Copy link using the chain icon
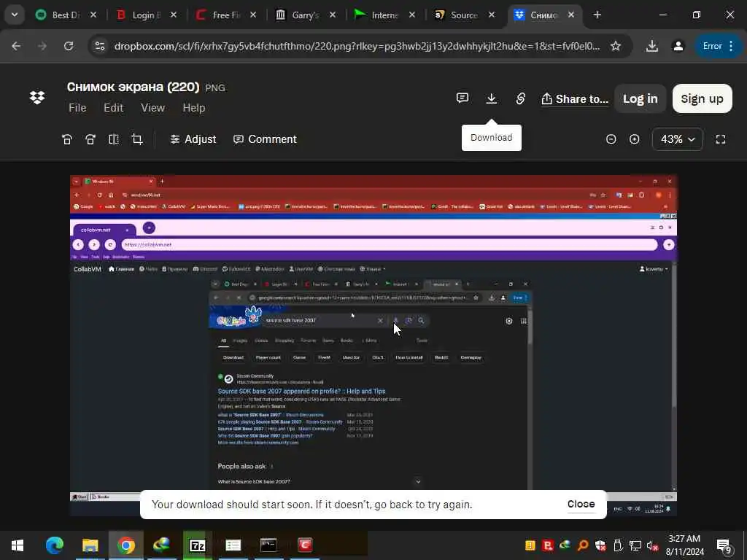This screenshot has width=747, height=560. [520, 98]
